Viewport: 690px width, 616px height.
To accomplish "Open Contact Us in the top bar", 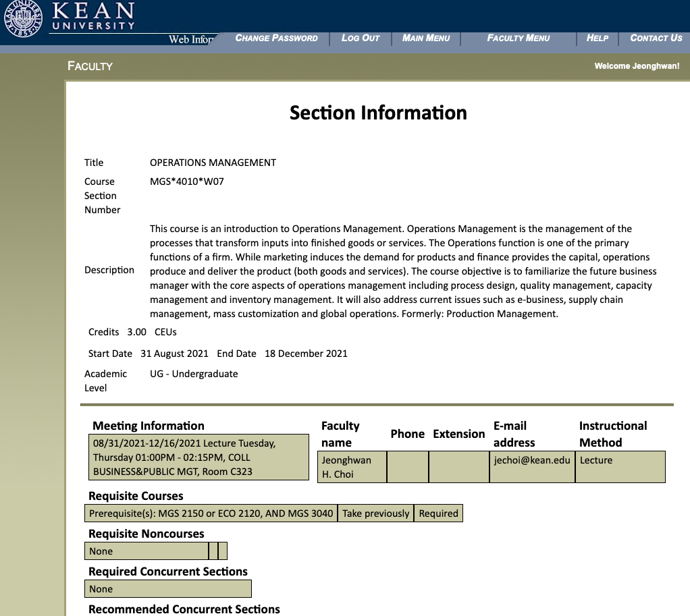I will coord(656,38).
